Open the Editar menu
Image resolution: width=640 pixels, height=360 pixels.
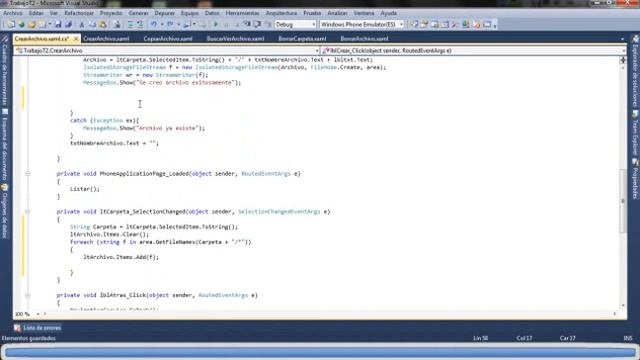click(36, 13)
